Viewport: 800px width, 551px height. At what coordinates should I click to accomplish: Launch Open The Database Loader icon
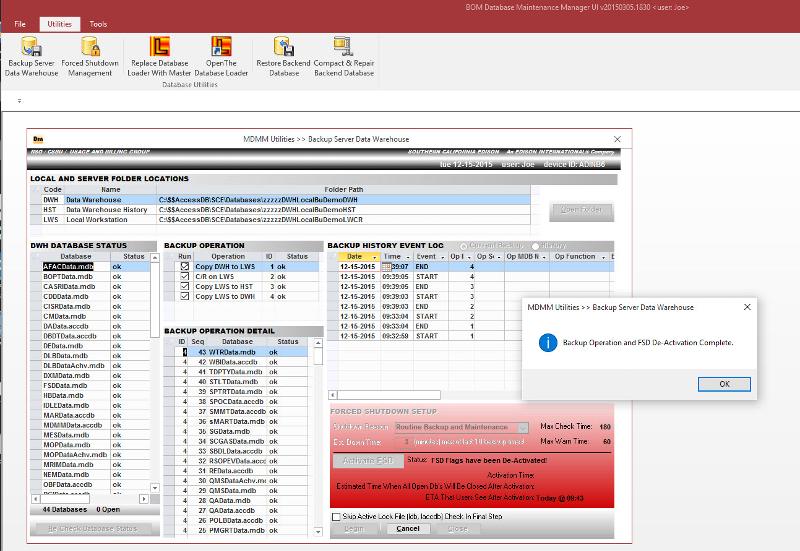pyautogui.click(x=222, y=47)
